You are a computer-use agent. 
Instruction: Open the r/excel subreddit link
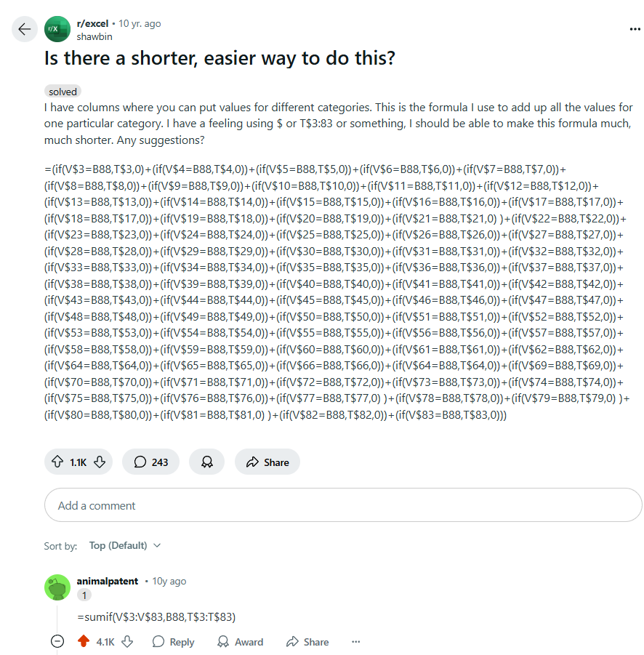pyautogui.click(x=92, y=23)
